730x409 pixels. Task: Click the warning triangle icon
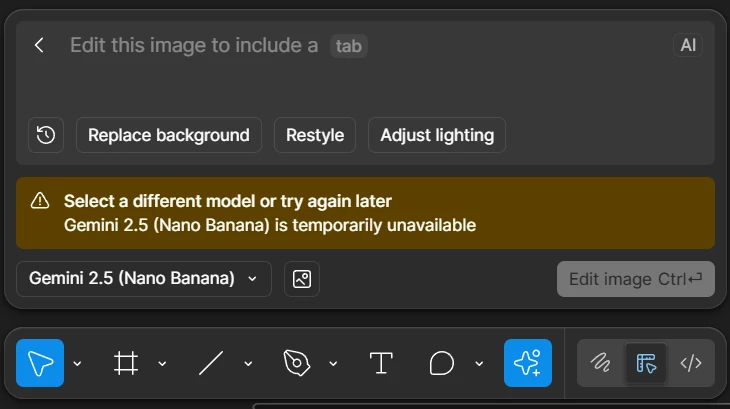point(40,201)
